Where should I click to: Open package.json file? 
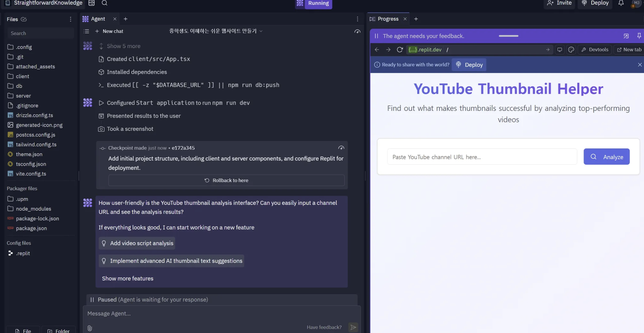[x=27, y=228]
